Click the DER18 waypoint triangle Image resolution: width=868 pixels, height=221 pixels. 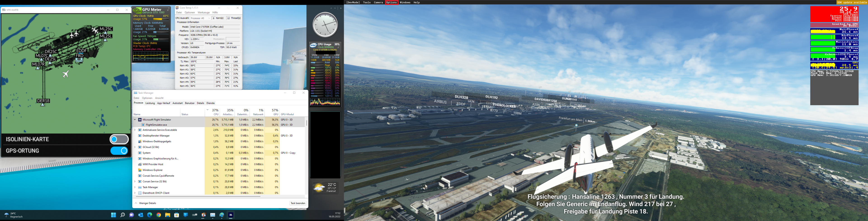click(43, 105)
